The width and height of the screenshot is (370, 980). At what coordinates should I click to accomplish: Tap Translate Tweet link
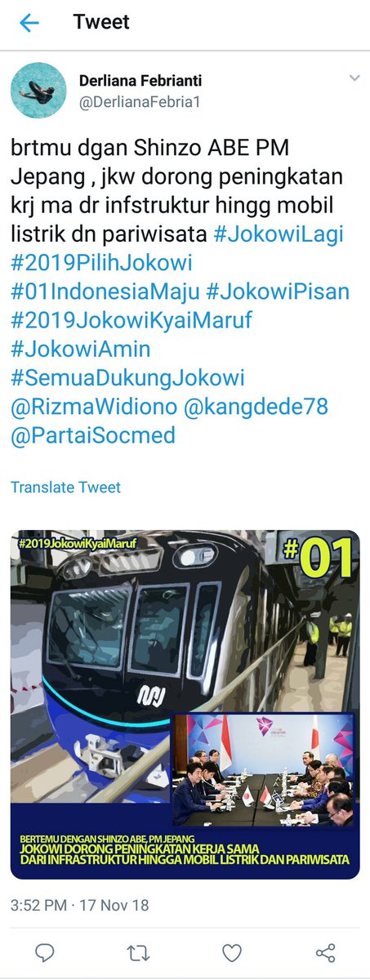click(65, 488)
